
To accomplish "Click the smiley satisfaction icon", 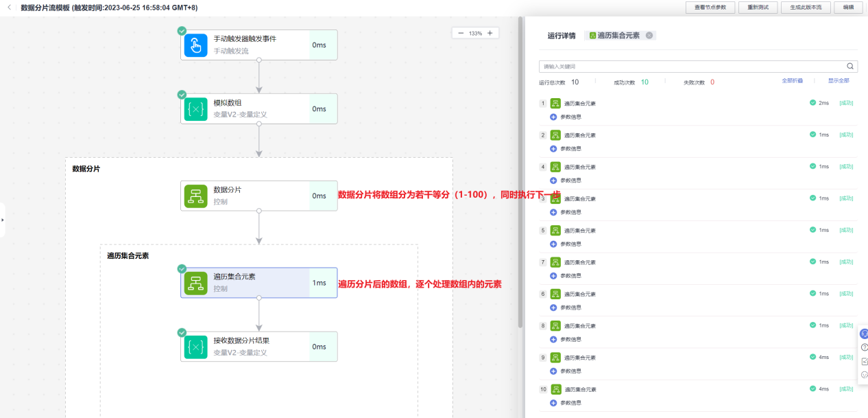I will tap(863, 374).
